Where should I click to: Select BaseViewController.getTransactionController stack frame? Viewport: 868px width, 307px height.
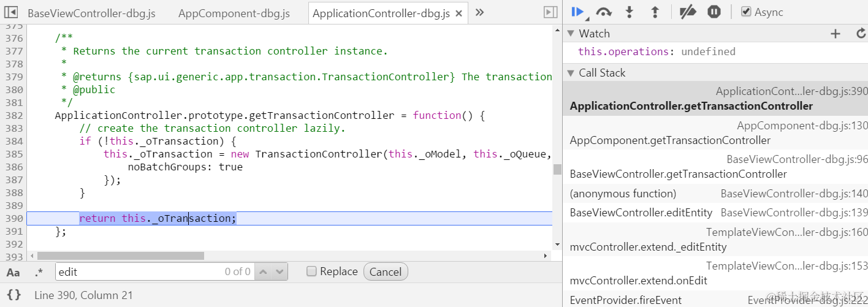tap(715, 167)
